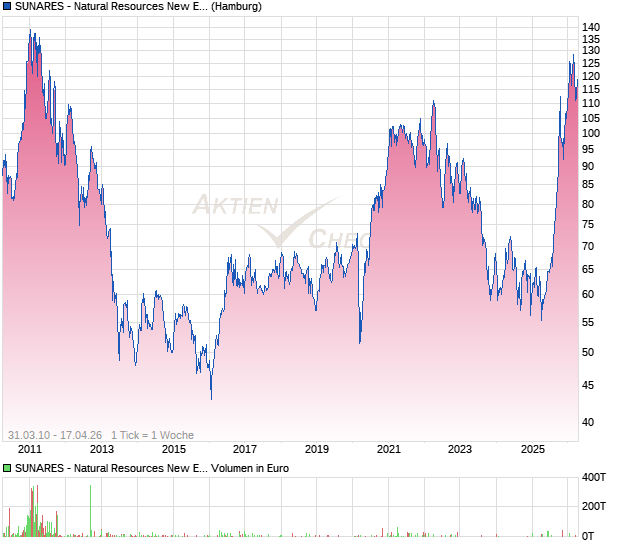Image resolution: width=620 pixels, height=546 pixels.
Task: Click the tall green volume spike in 2012
Action: point(91,511)
